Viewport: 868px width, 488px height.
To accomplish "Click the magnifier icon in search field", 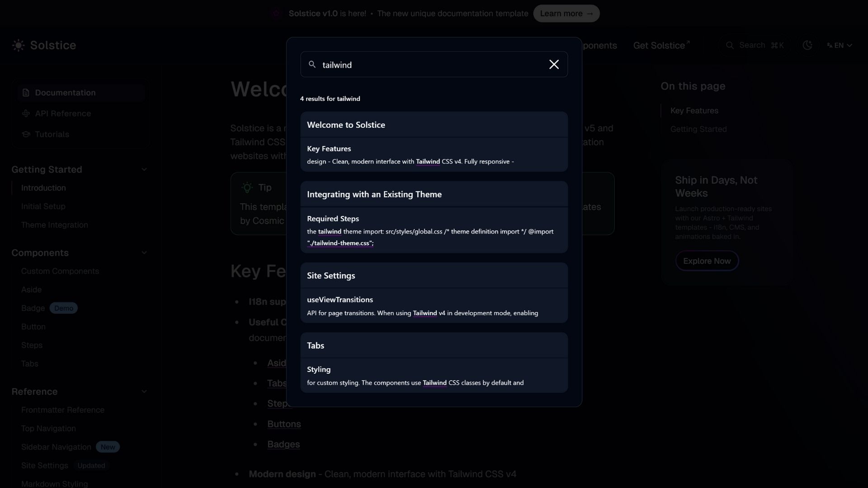I will tap(312, 65).
